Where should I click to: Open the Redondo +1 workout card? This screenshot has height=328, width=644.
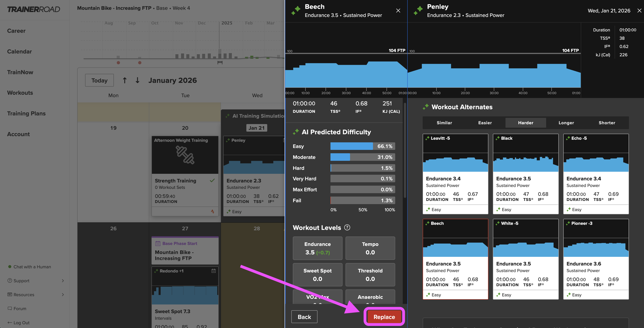click(x=185, y=297)
